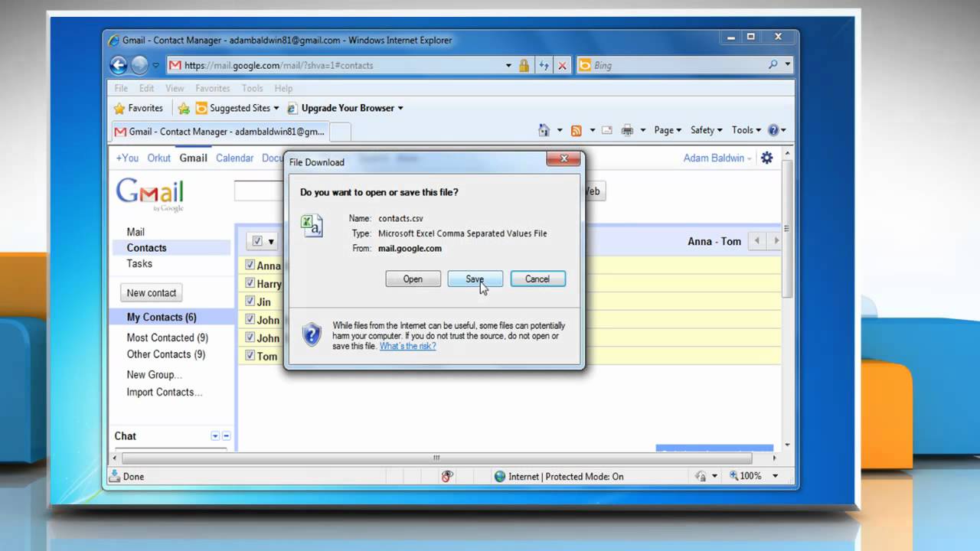The width and height of the screenshot is (980, 551).
Task: Uncheck the first John contact checkbox
Action: 250,320
